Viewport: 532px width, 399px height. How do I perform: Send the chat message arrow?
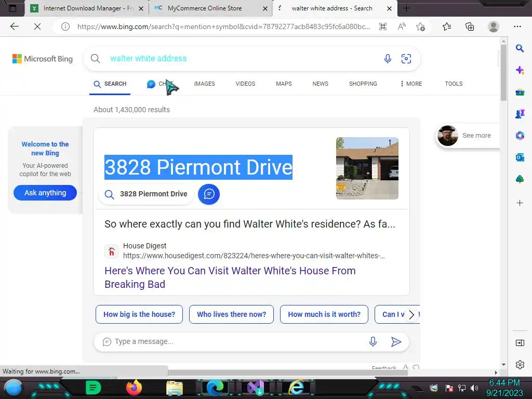coord(396,342)
